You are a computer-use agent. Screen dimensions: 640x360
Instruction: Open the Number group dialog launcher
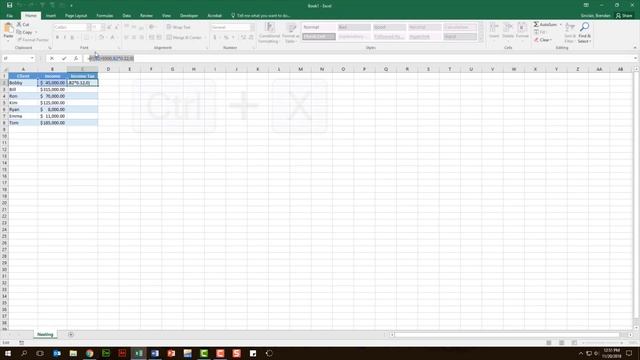[x=253, y=48]
